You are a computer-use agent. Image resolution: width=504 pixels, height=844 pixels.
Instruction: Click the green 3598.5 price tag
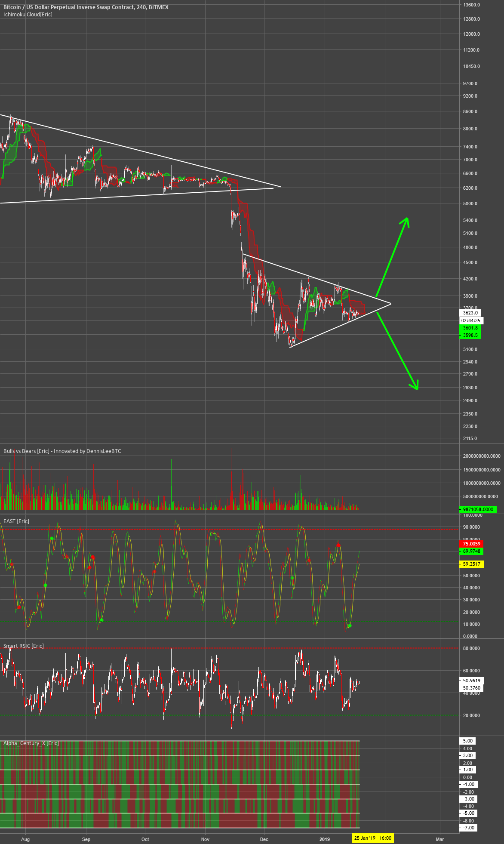(470, 335)
